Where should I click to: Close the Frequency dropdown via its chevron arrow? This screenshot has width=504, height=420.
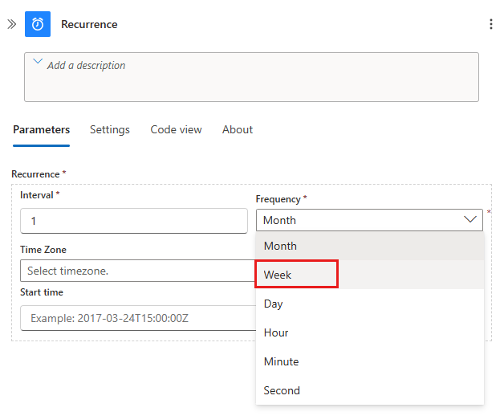click(469, 220)
